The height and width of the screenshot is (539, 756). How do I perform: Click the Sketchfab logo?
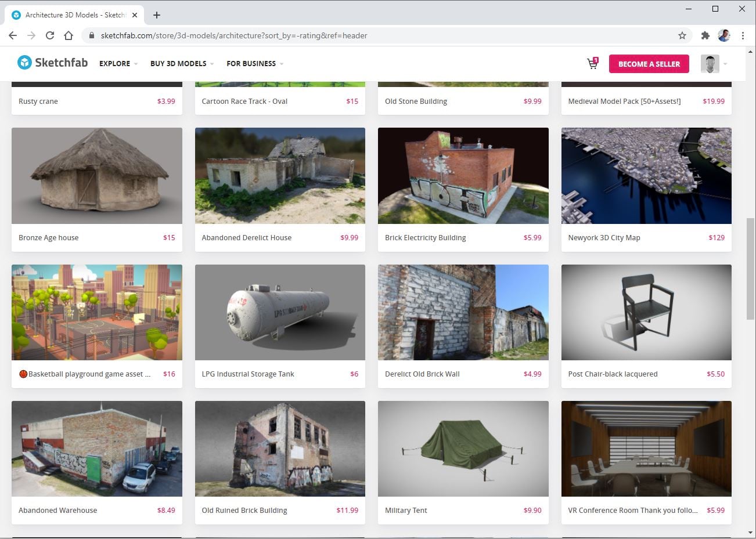52,63
